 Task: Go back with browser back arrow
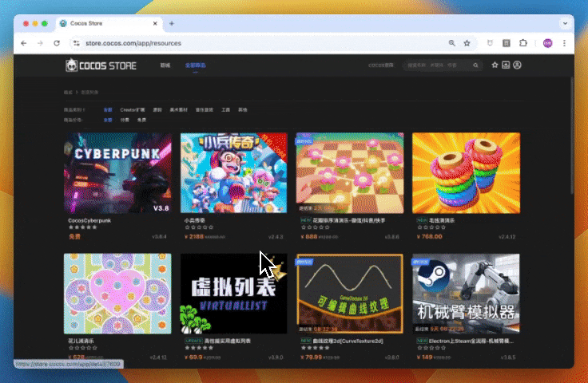coord(24,43)
